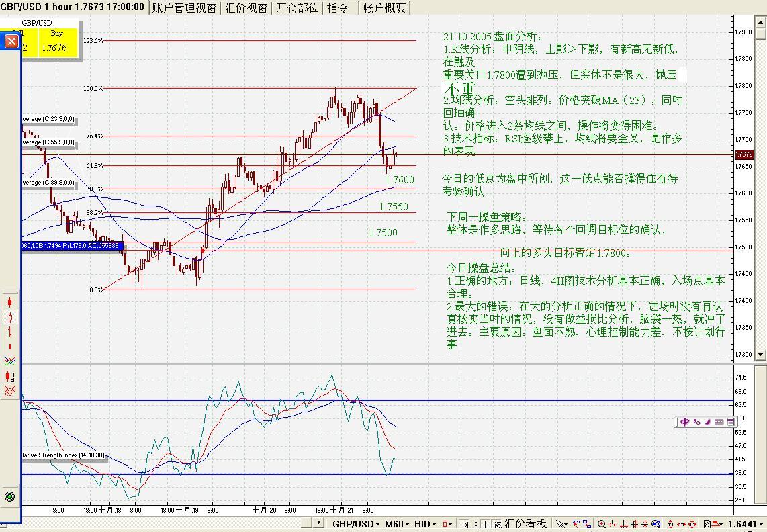Open the GBP/USD symbol dropdown
Screen dimensions: 767x532
pos(356,524)
